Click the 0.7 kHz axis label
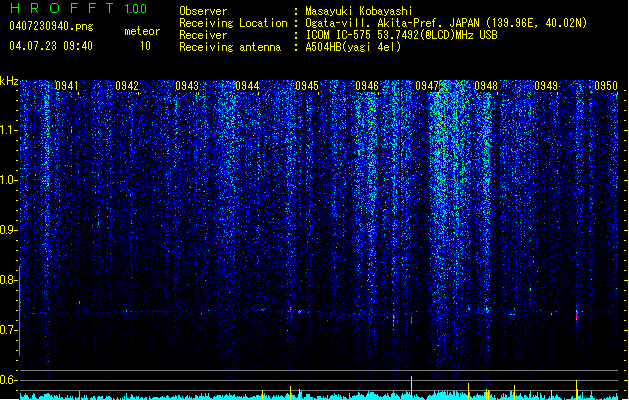Image resolution: width=629 pixels, height=400 pixels. tap(9, 330)
